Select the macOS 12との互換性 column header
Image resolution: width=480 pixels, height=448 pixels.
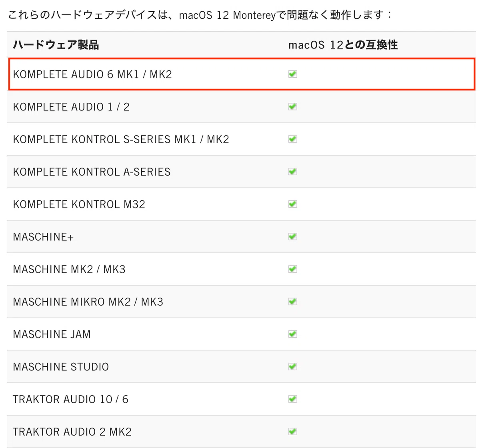coord(343,44)
